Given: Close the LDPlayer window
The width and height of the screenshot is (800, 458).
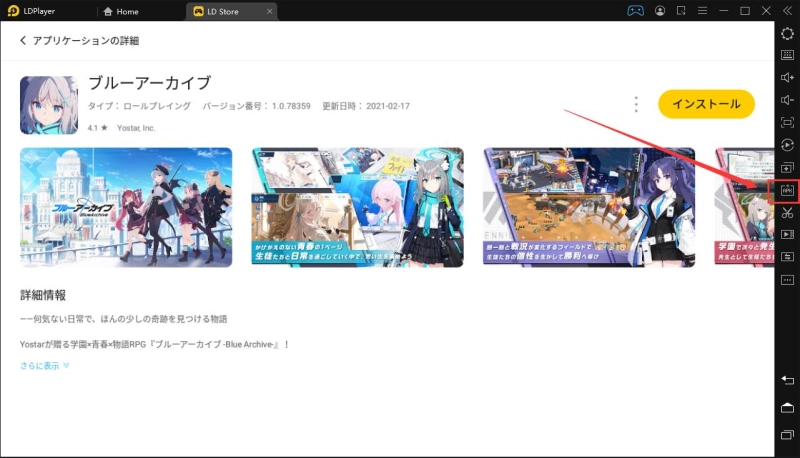Looking at the screenshot, I should pyautogui.click(x=766, y=11).
